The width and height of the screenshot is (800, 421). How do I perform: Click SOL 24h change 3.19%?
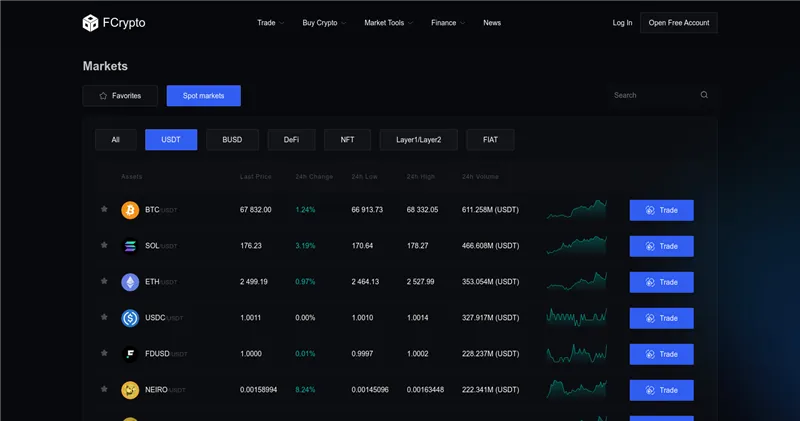coord(305,246)
